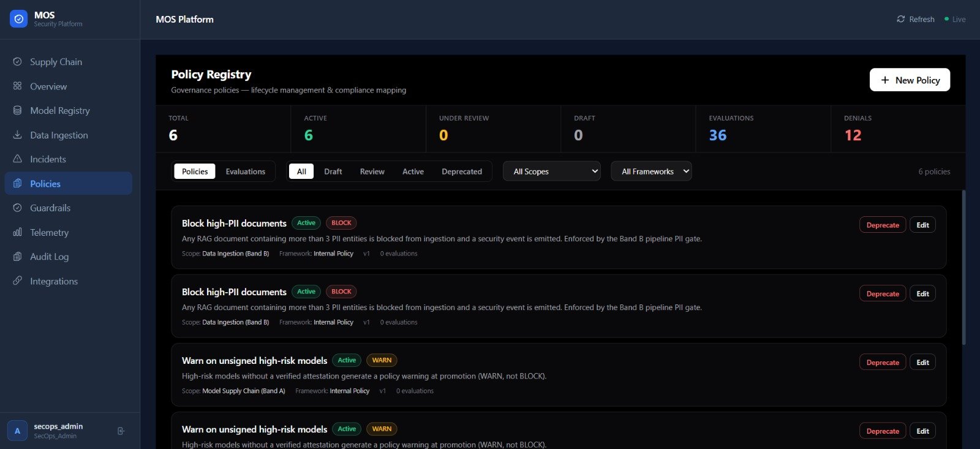980x449 pixels.
Task: Click the Denials 12 stat card
Action: point(898,129)
